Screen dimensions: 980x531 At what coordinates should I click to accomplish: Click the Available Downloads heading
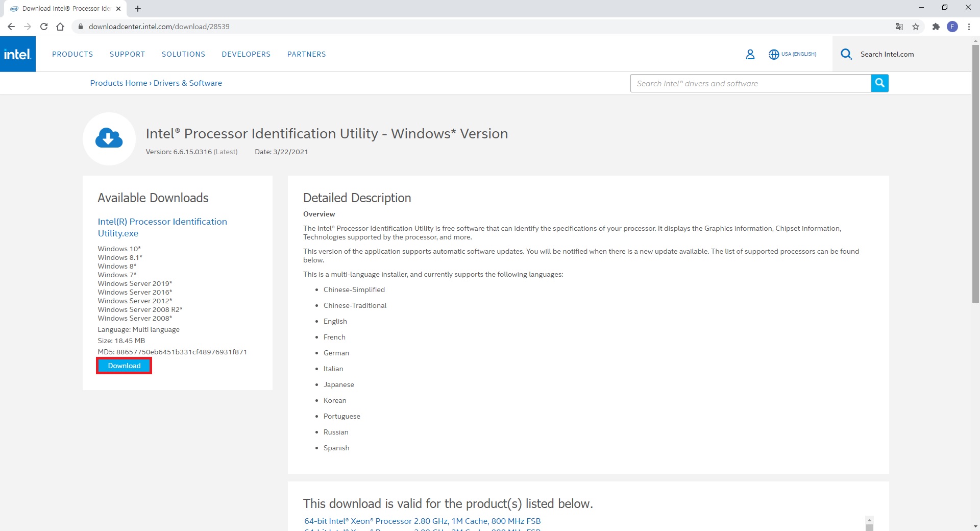click(x=153, y=198)
